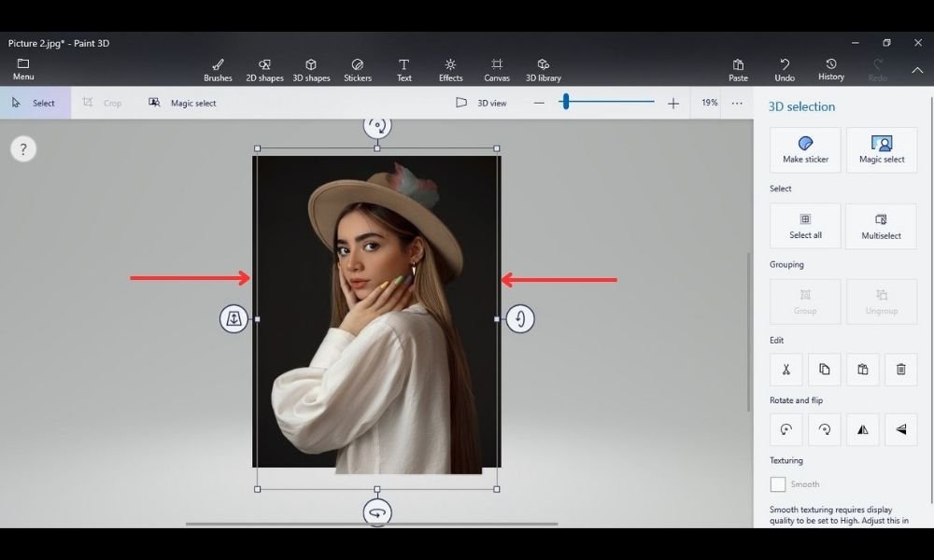Viewport: 934px width, 560px height.
Task: Open the 3D shapes tab
Action: point(311,70)
